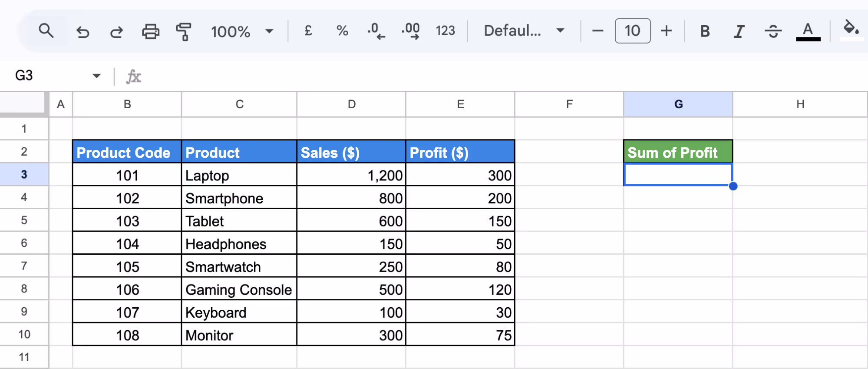Select the active cell G3
The width and height of the screenshot is (868, 369).
pos(678,174)
